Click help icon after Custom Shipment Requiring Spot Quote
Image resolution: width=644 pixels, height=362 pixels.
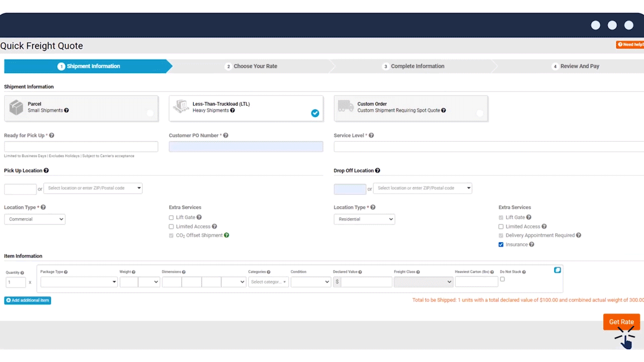tap(443, 111)
